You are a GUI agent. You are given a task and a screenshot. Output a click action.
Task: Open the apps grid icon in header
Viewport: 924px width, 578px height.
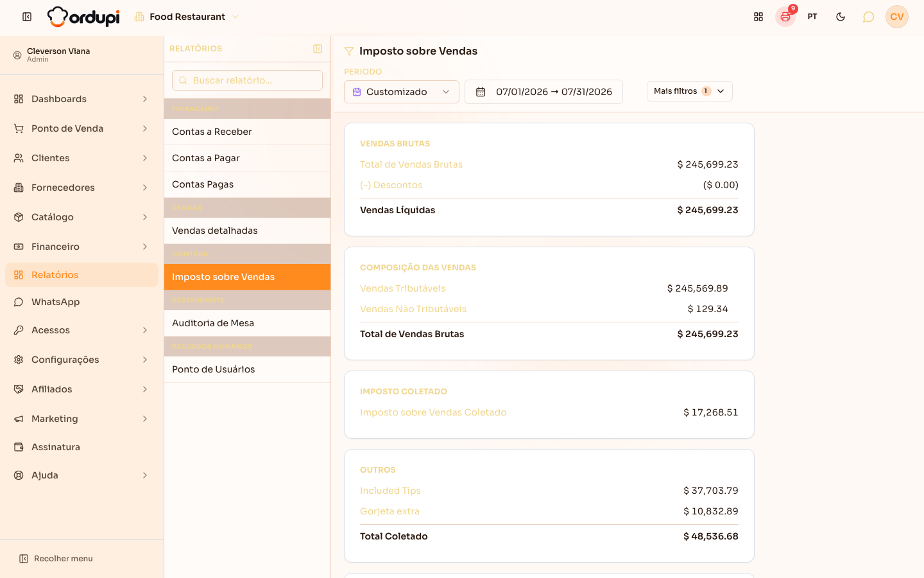[x=758, y=17]
